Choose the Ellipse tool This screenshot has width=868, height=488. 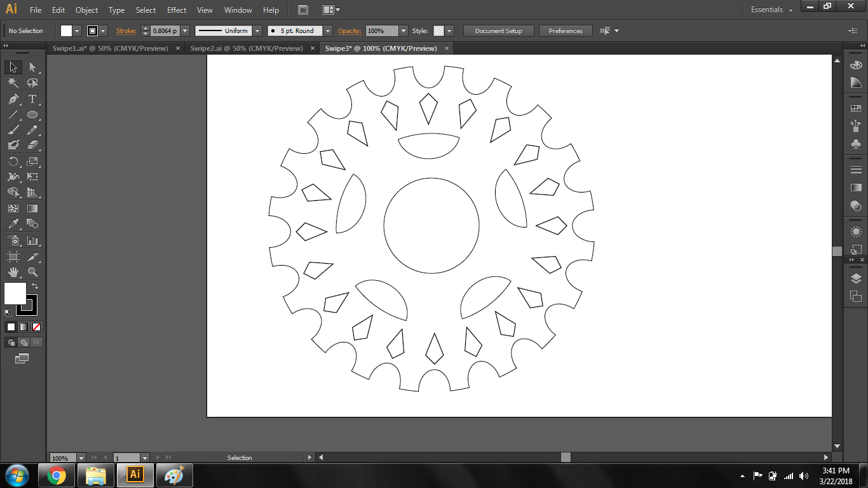(x=32, y=115)
